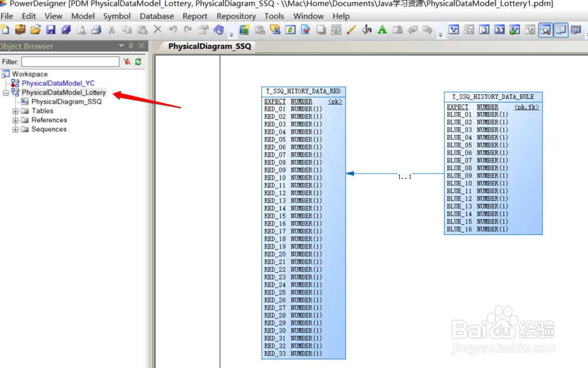The height and width of the screenshot is (368, 588).
Task: Click the Cut scissors icon
Action: coord(111,29)
